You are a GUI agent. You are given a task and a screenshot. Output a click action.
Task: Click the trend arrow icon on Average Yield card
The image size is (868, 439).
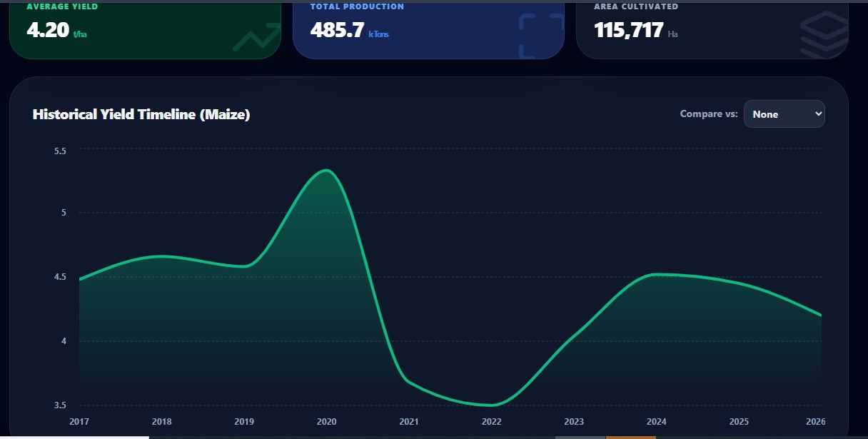256,37
